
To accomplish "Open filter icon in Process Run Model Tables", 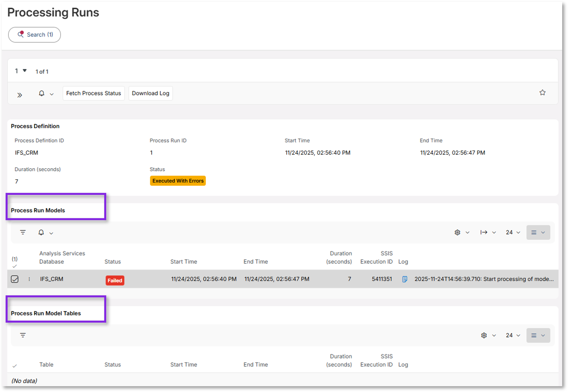I will point(23,335).
